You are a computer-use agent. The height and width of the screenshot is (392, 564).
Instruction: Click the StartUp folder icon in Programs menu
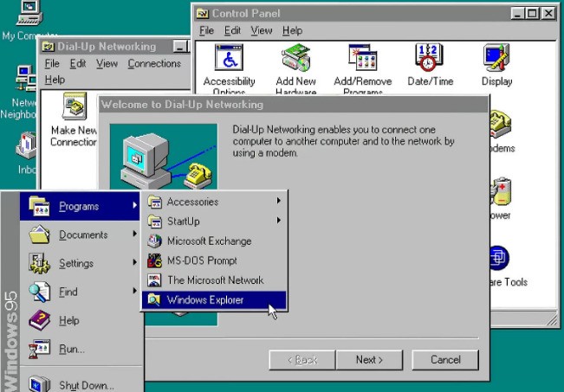click(x=155, y=222)
